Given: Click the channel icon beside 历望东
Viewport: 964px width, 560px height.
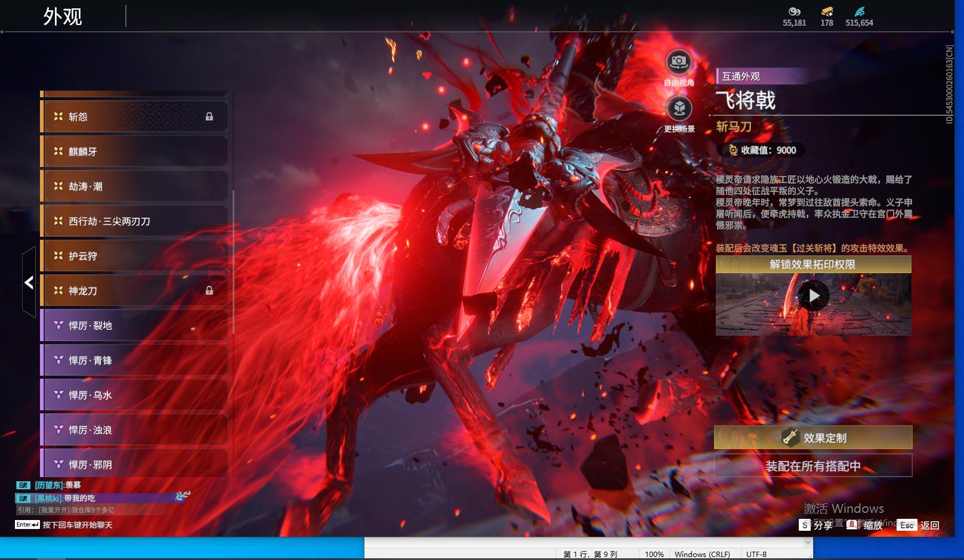Looking at the screenshot, I should pyautogui.click(x=23, y=485).
